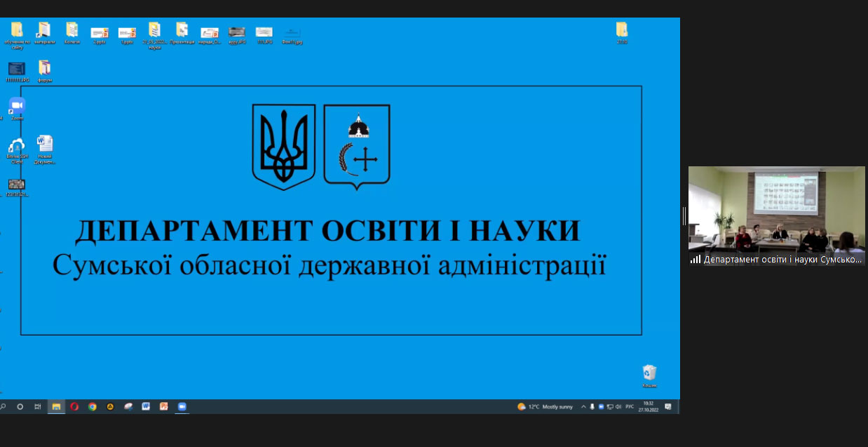Open the taskbar search icon
Image resolution: width=868 pixels, height=447 pixels.
click(3, 406)
